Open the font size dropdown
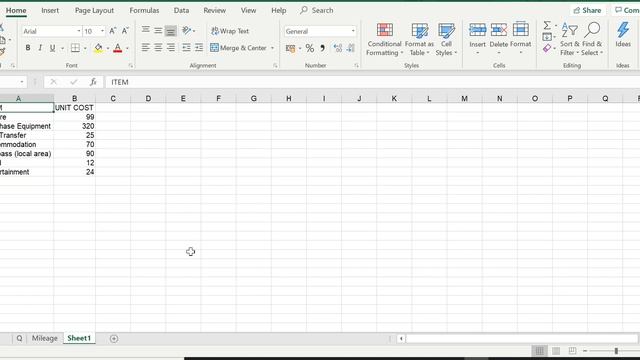This screenshot has height=360, width=640. coord(102,31)
